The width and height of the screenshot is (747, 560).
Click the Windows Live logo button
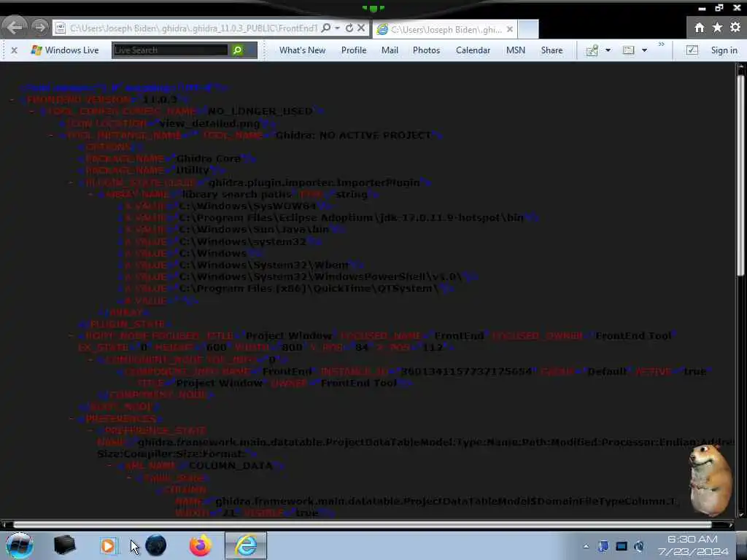65,50
